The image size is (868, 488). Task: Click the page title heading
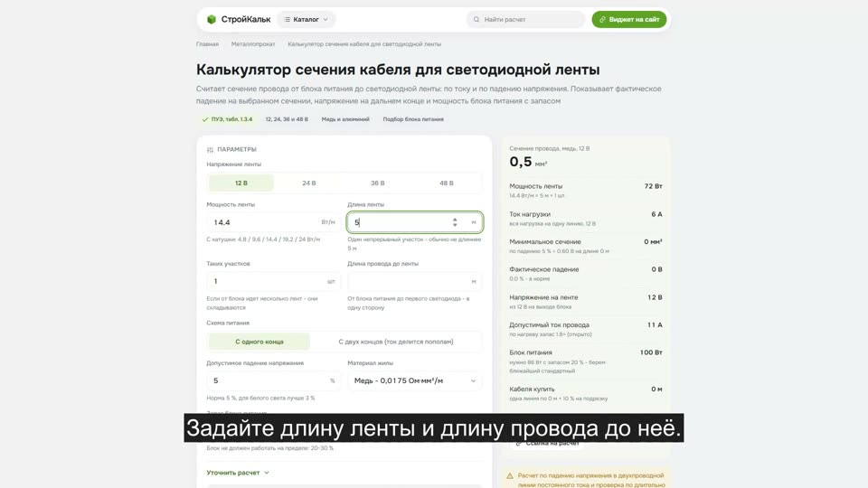tap(398, 70)
